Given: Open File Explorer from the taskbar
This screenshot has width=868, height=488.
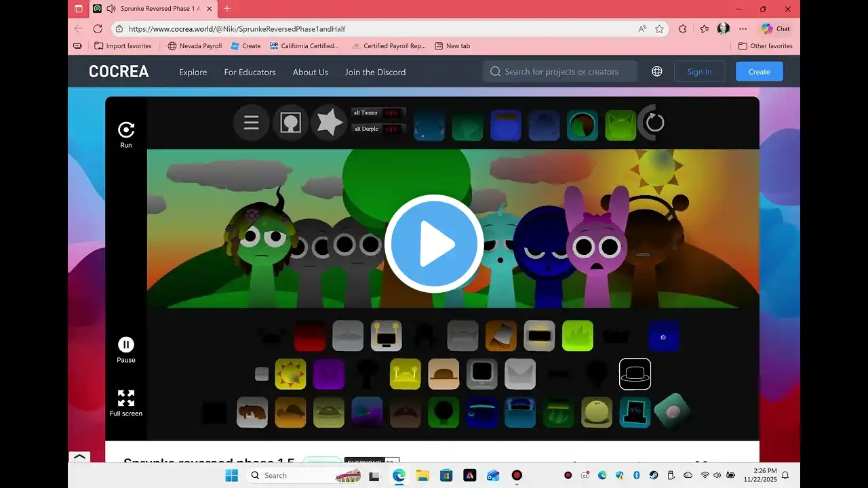Looking at the screenshot, I should pos(422,475).
